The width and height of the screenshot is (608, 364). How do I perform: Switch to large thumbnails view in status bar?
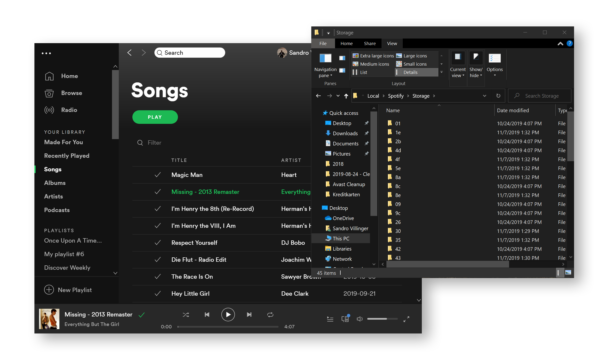click(x=568, y=272)
